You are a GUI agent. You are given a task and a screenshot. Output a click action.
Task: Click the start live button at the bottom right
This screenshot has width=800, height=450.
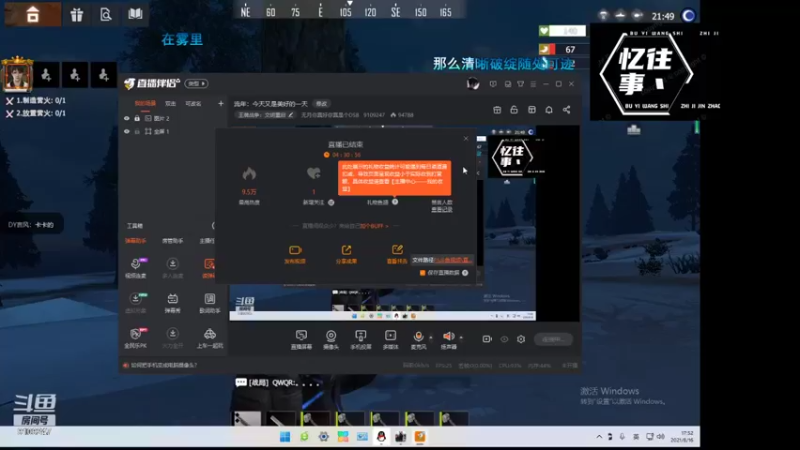point(554,339)
